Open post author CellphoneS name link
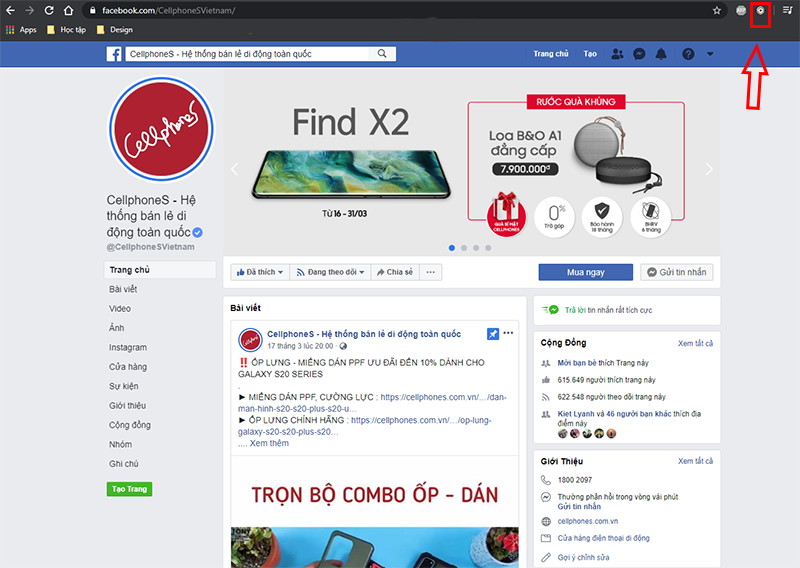Screen dimensions: 800x568 pyautogui.click(x=364, y=334)
